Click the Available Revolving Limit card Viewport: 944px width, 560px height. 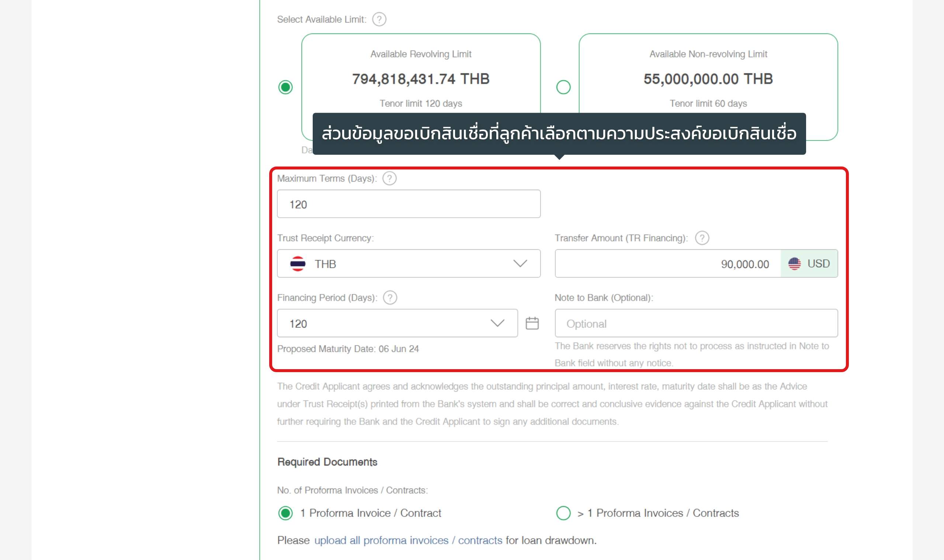coord(421,87)
